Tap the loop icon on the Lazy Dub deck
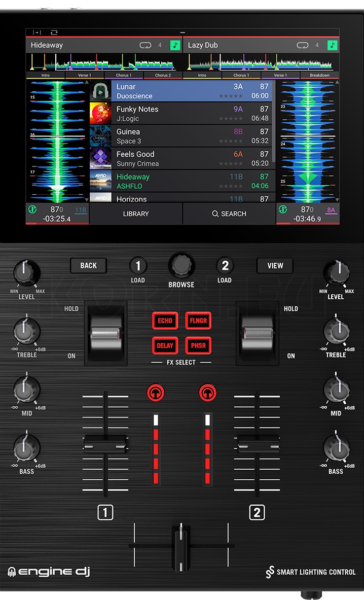 (303, 45)
